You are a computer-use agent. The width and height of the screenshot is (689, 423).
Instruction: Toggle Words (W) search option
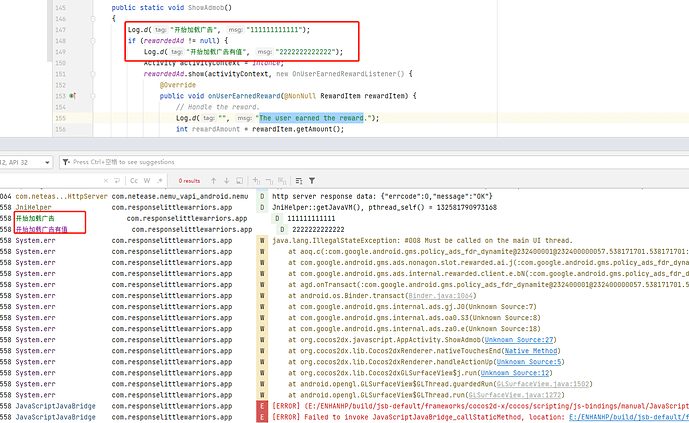(x=147, y=181)
